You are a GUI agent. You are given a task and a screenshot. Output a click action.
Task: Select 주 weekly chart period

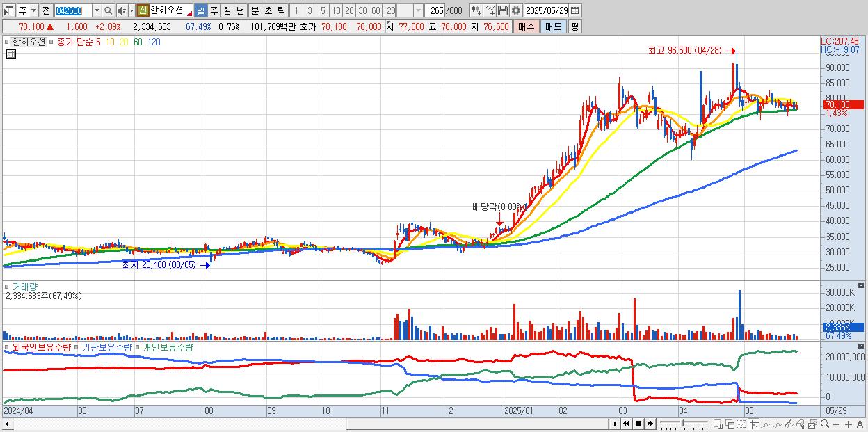(x=214, y=10)
